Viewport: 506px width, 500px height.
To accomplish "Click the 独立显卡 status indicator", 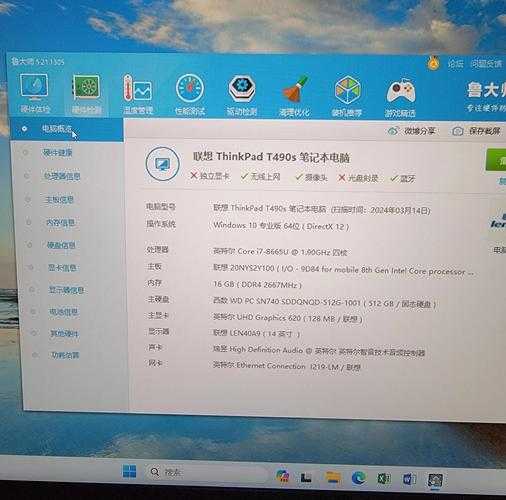I will coord(210,176).
